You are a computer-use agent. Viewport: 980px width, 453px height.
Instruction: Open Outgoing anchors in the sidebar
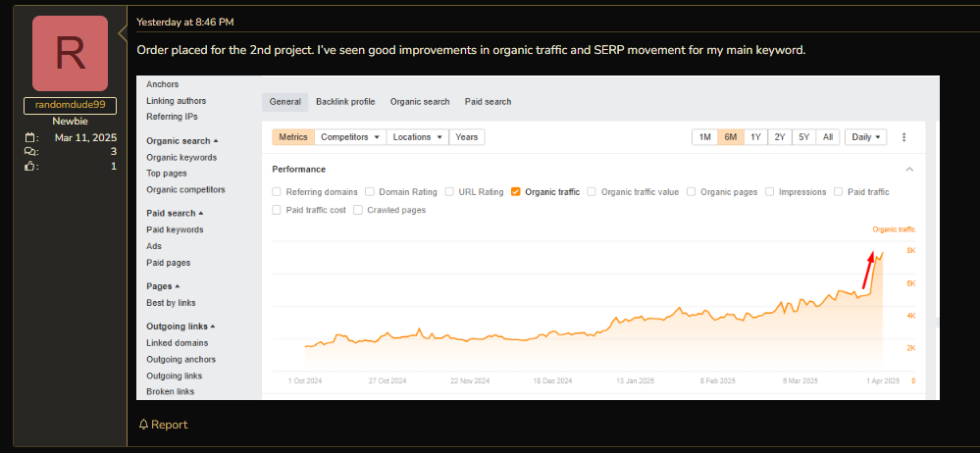pyautogui.click(x=181, y=359)
